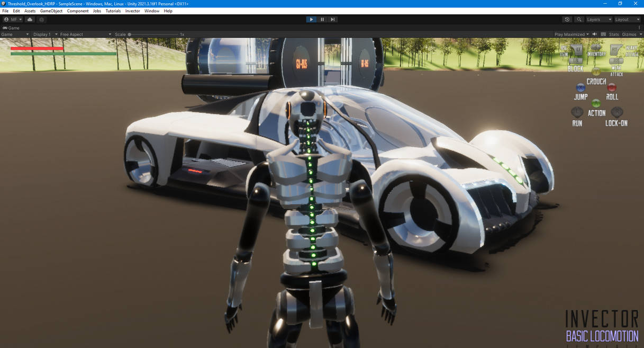Click the Action button icon

tap(596, 103)
